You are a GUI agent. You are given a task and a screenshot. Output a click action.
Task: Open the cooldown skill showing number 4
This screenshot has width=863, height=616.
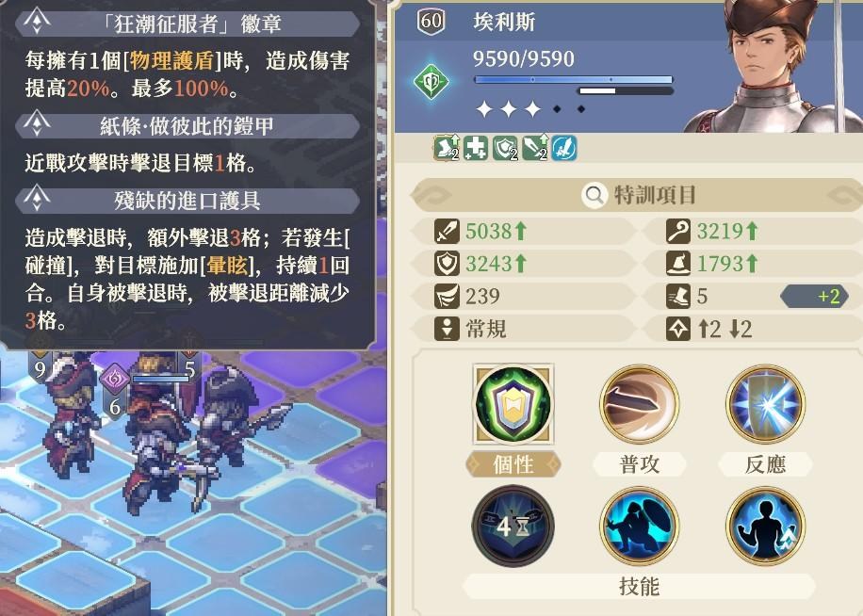coord(513,526)
